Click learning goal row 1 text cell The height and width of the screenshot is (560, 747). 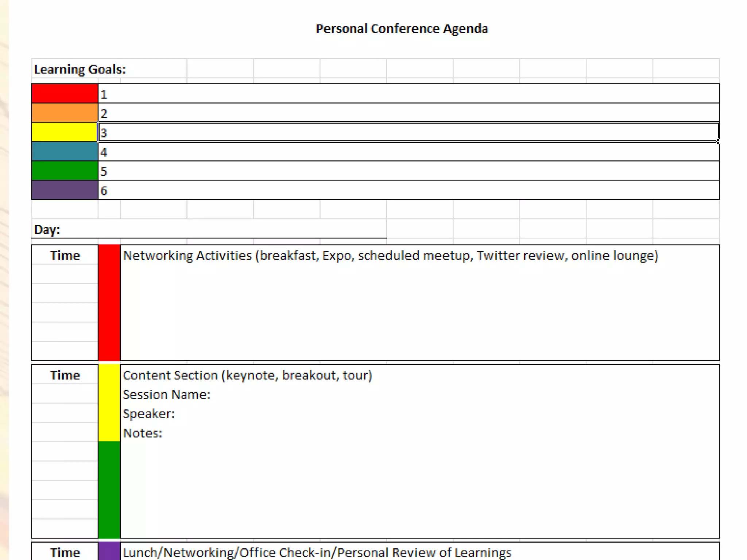click(x=409, y=94)
